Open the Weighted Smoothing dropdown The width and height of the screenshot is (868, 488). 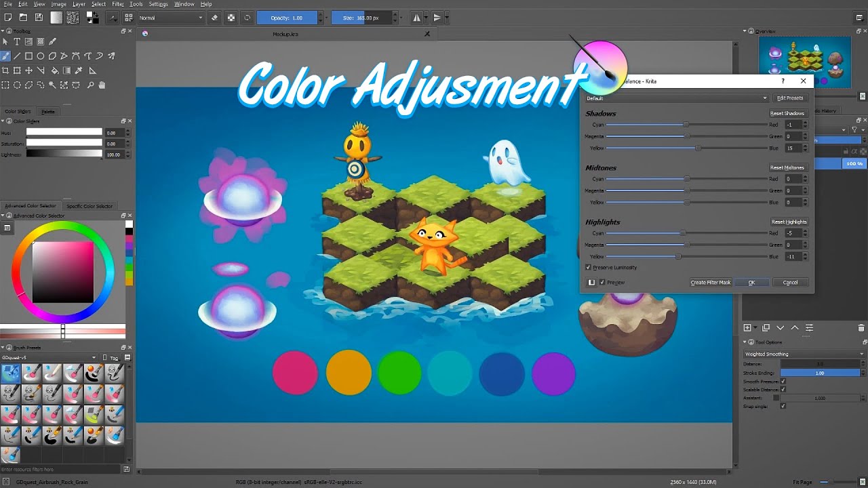[x=804, y=354]
